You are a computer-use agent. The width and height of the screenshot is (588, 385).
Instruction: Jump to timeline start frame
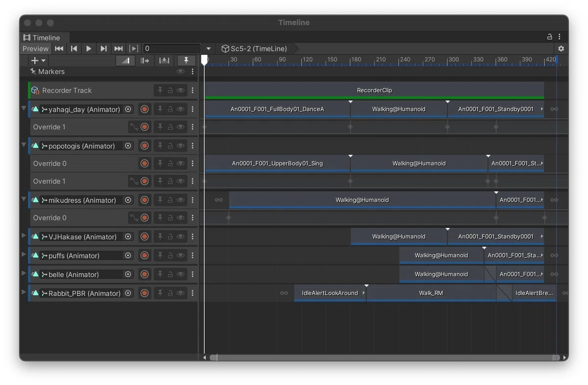(x=59, y=48)
